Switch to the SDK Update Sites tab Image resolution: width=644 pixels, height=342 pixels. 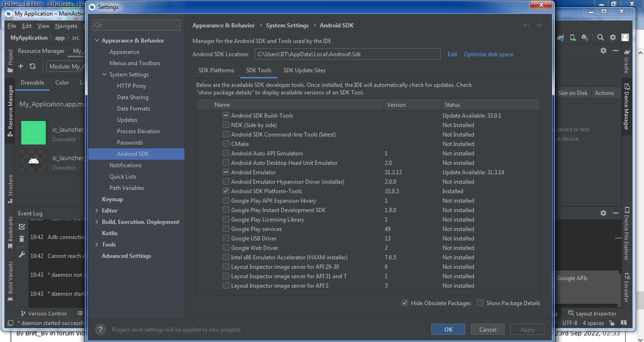pos(304,70)
